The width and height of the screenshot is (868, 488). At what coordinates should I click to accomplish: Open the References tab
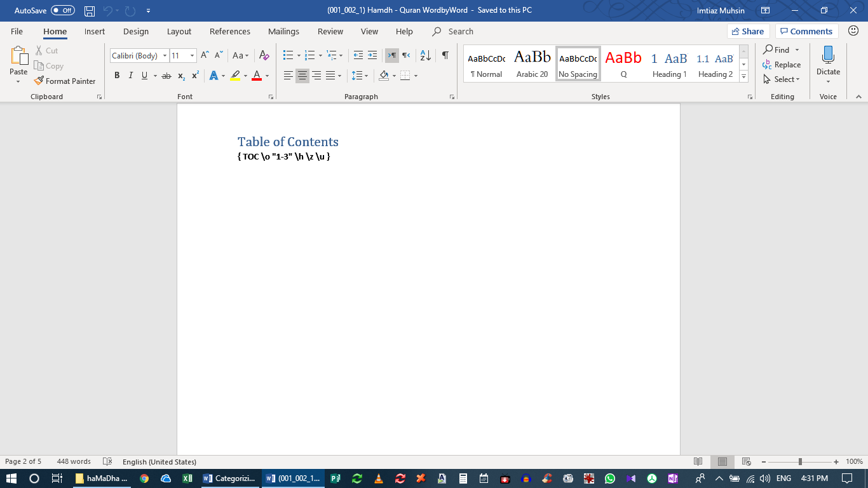click(230, 31)
